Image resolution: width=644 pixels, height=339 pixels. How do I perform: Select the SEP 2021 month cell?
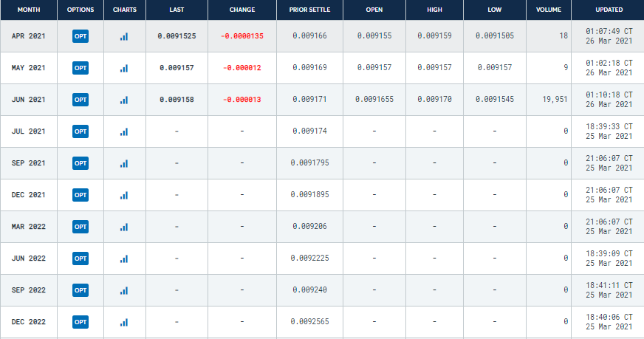(28, 163)
